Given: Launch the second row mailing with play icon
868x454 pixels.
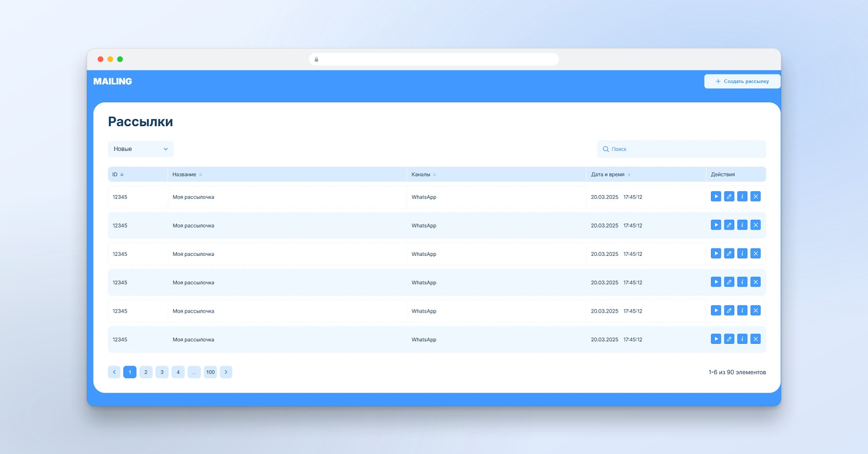Looking at the screenshot, I should pyautogui.click(x=716, y=225).
